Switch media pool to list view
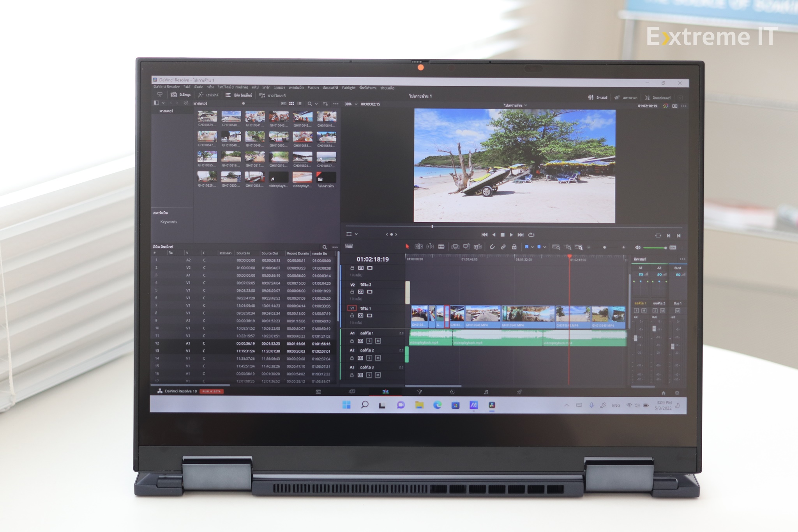Viewport: 798px width, 532px height. pyautogui.click(x=299, y=104)
